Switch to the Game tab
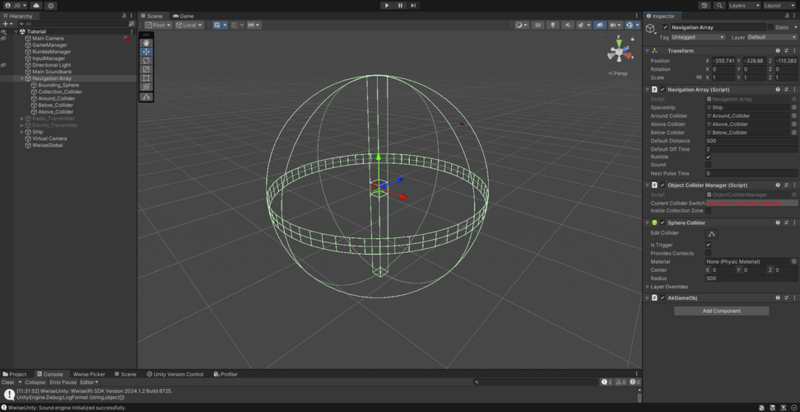The image size is (800, 412). click(x=184, y=16)
